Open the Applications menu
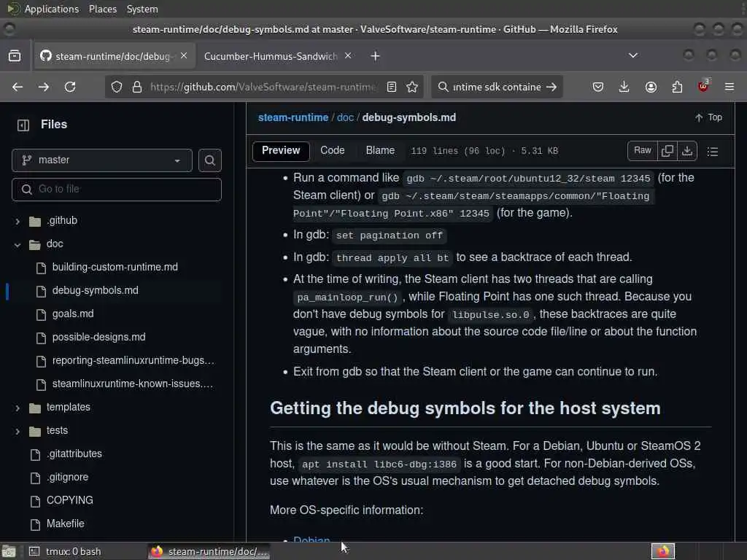This screenshot has width=747, height=560. point(52,9)
